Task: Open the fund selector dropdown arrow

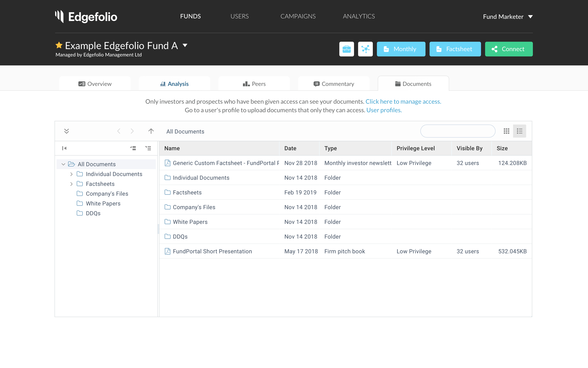Action: 185,45
